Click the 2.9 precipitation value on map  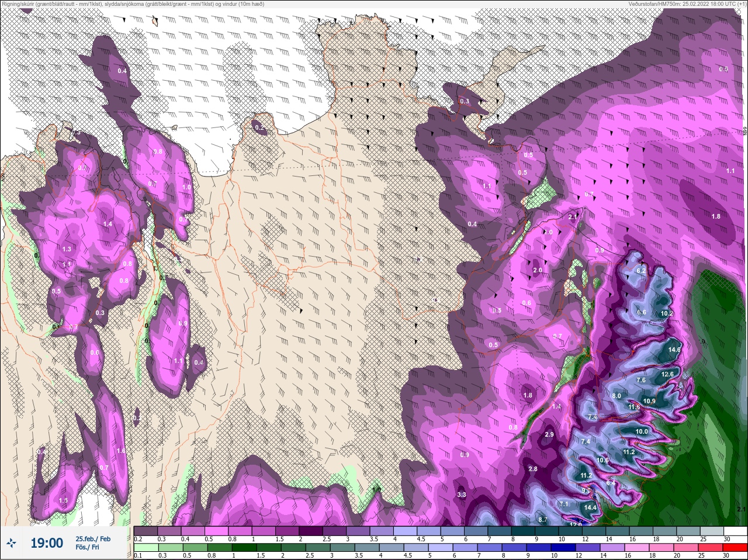pos(549,434)
